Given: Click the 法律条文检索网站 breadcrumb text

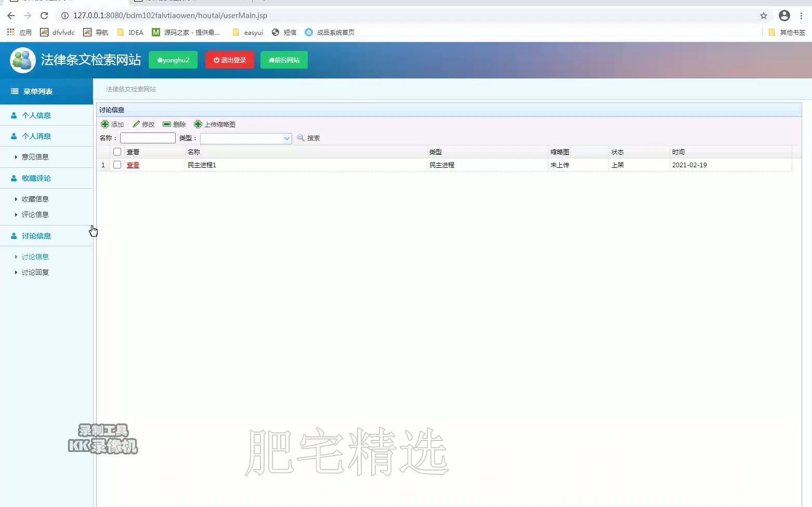Looking at the screenshot, I should [x=131, y=89].
